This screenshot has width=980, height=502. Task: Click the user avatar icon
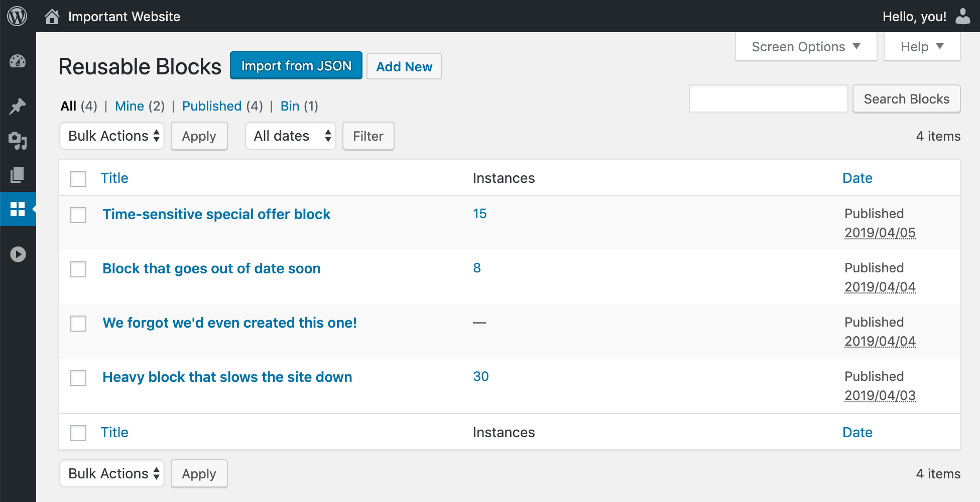coord(962,17)
